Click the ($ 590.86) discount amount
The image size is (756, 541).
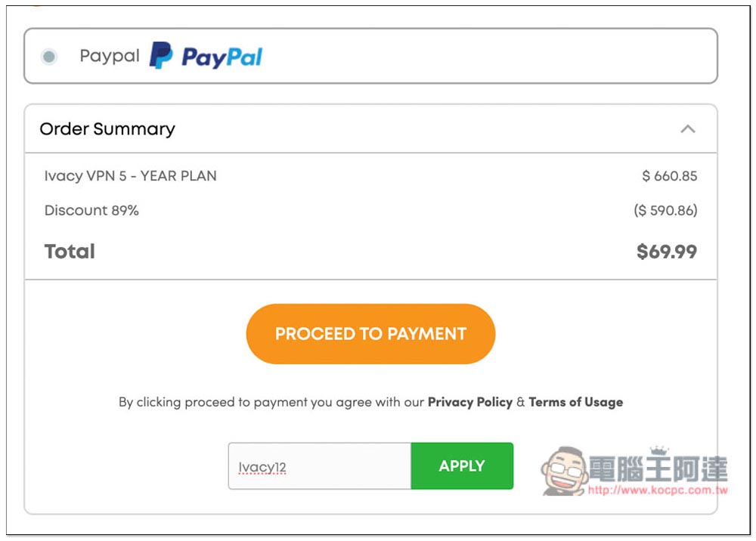click(666, 211)
